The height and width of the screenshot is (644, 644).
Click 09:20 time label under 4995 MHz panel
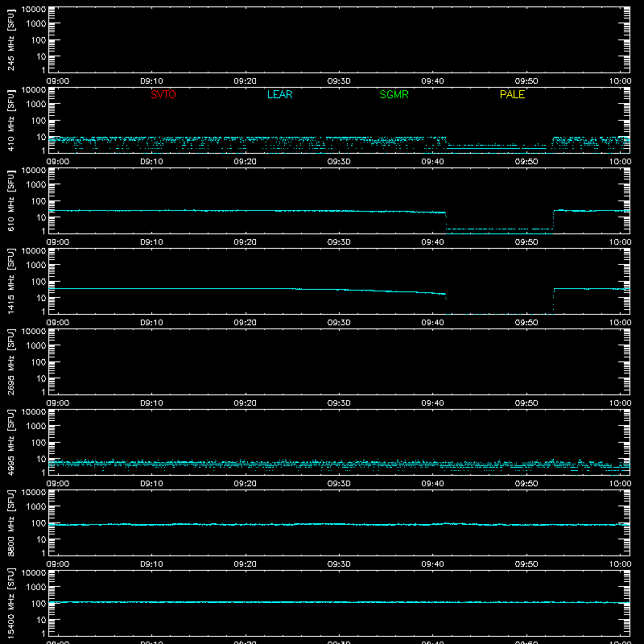(246, 484)
